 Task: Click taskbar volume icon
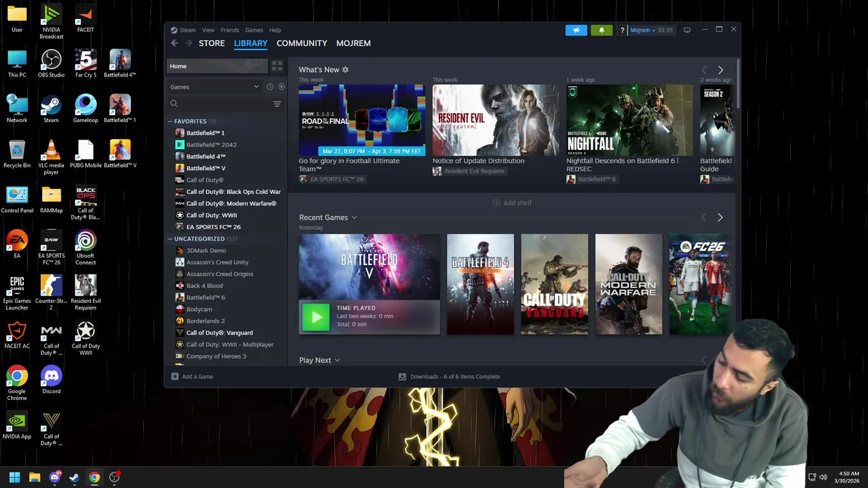(x=823, y=477)
